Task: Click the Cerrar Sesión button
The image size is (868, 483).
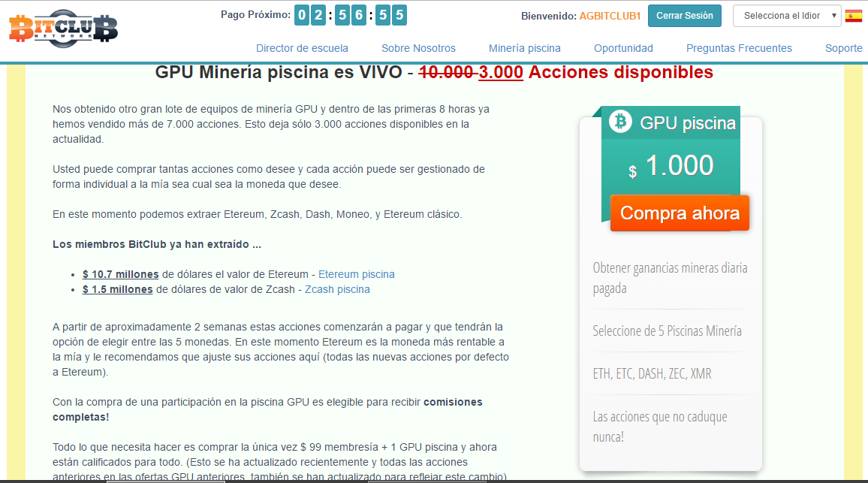Action: pos(685,16)
